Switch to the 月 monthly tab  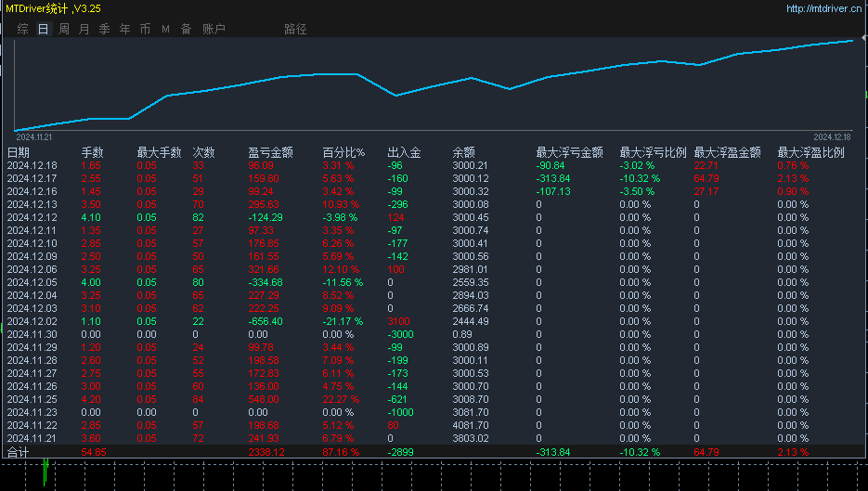click(x=84, y=29)
